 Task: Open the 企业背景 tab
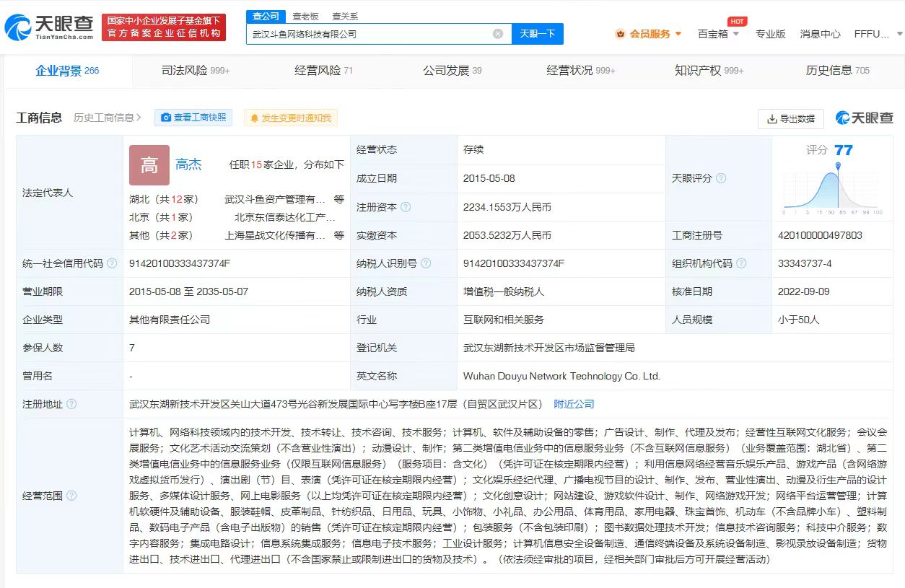point(67,71)
